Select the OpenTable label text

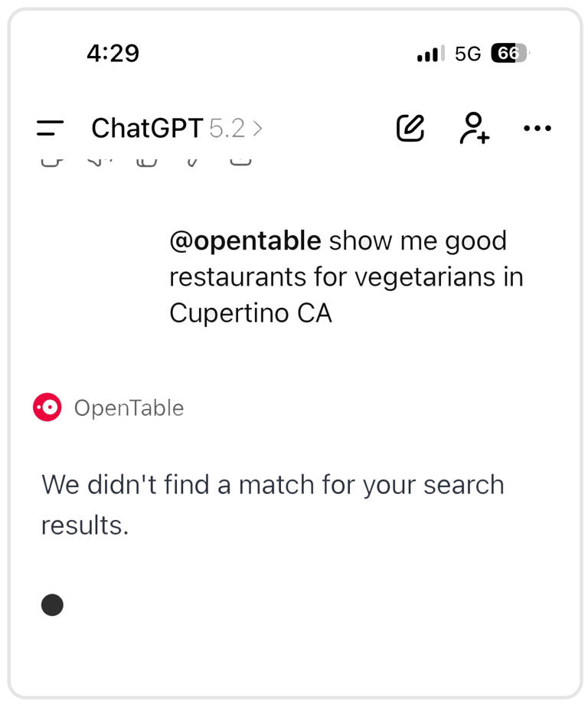[x=129, y=407]
